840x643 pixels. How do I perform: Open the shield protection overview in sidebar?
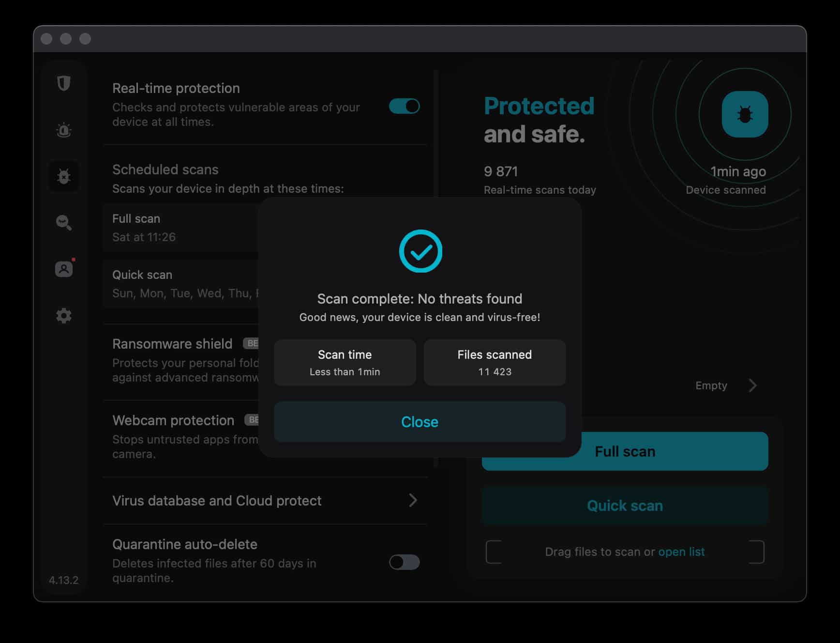(x=63, y=83)
